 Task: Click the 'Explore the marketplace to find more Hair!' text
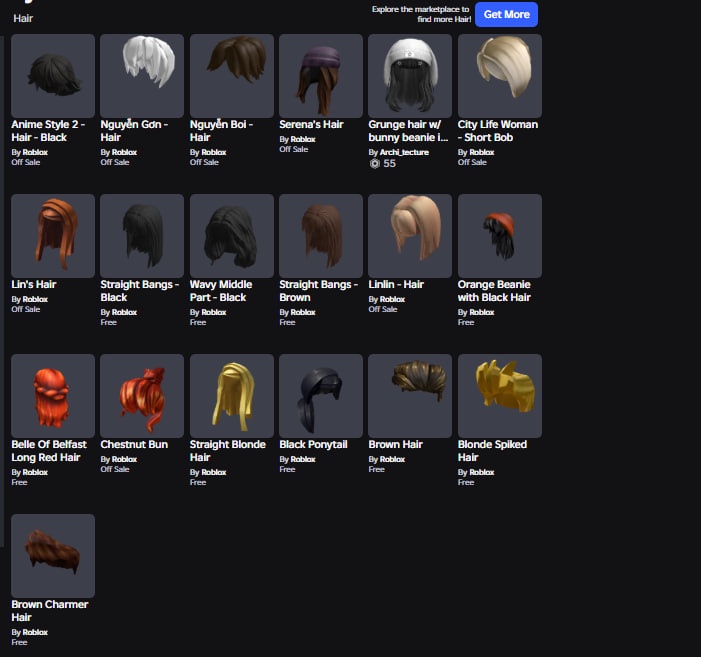tap(421, 14)
